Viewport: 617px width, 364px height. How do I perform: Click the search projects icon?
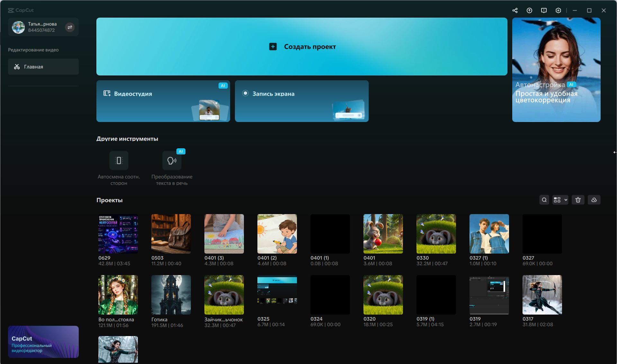[x=544, y=200]
